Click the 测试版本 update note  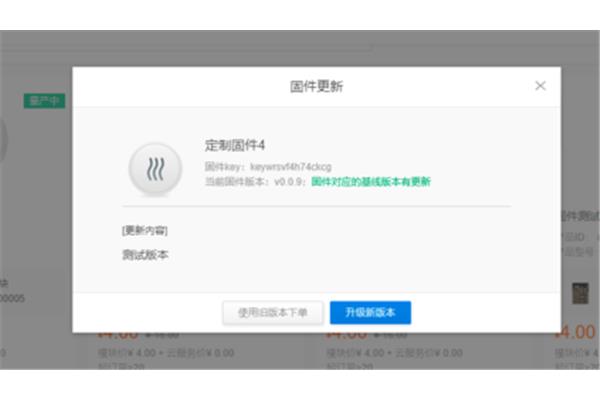[145, 255]
